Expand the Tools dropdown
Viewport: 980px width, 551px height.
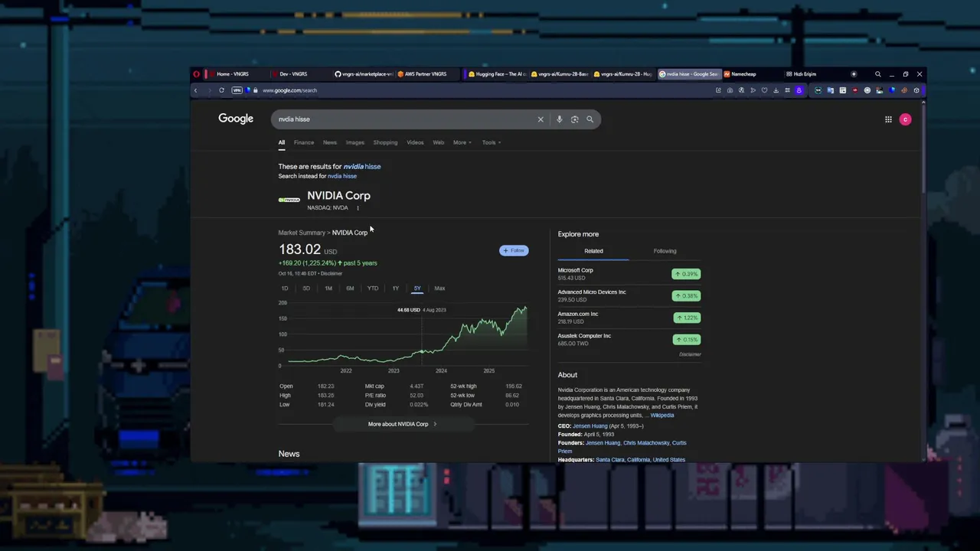tap(492, 142)
